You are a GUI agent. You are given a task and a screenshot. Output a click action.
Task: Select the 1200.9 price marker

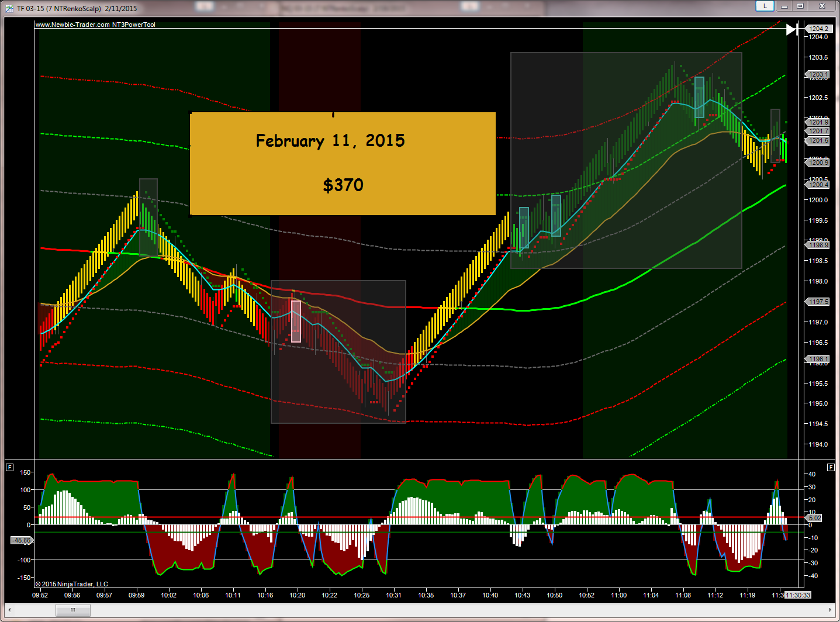pos(817,163)
